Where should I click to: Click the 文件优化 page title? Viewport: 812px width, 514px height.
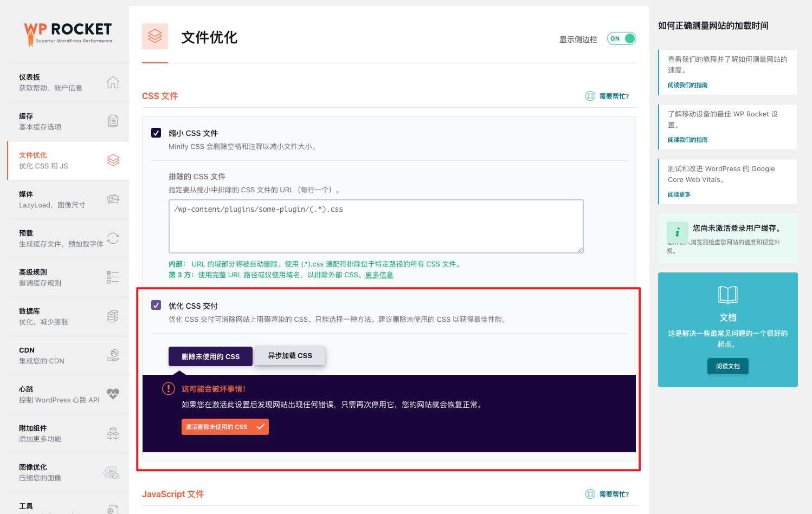pyautogui.click(x=209, y=37)
